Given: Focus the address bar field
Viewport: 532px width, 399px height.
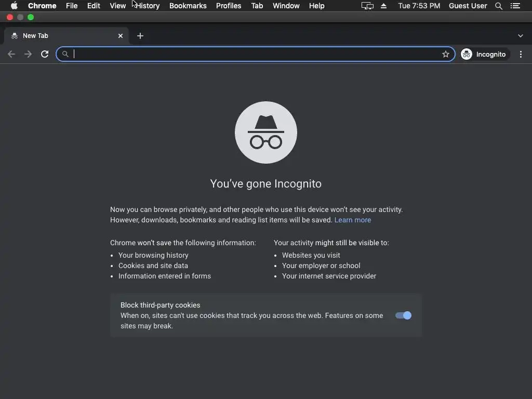Looking at the screenshot, I should point(256,54).
